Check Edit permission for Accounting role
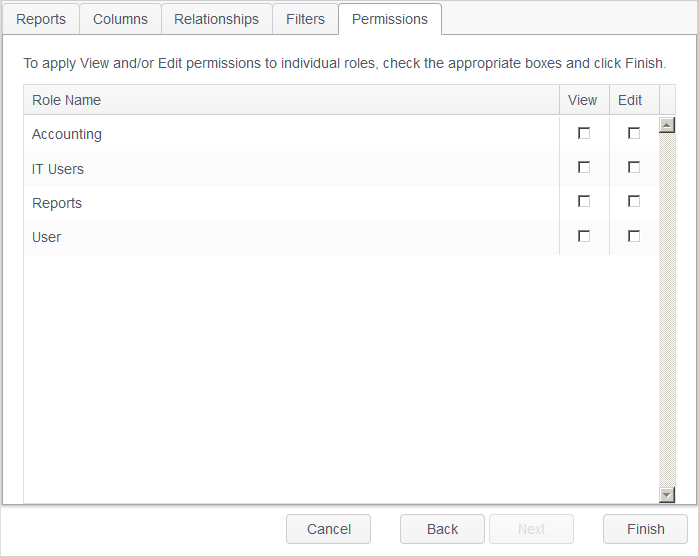Image resolution: width=699 pixels, height=557 pixels. tap(634, 133)
